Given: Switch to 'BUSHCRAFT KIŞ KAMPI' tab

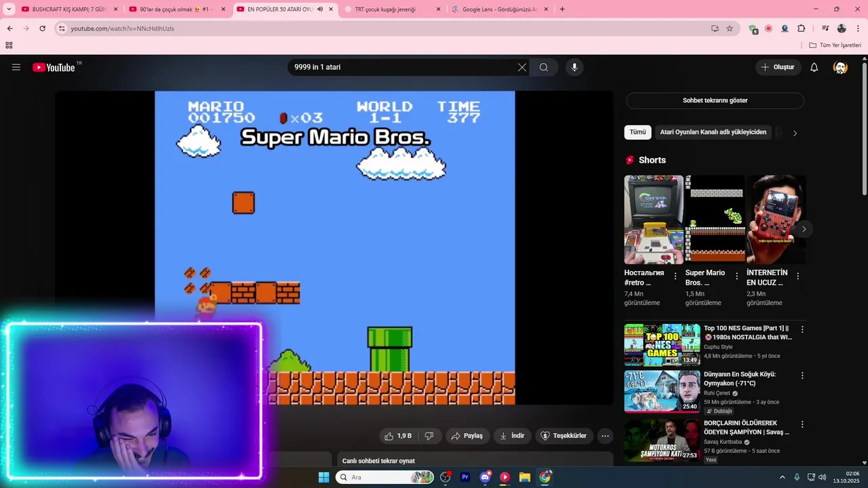Looking at the screenshot, I should 68,9.
